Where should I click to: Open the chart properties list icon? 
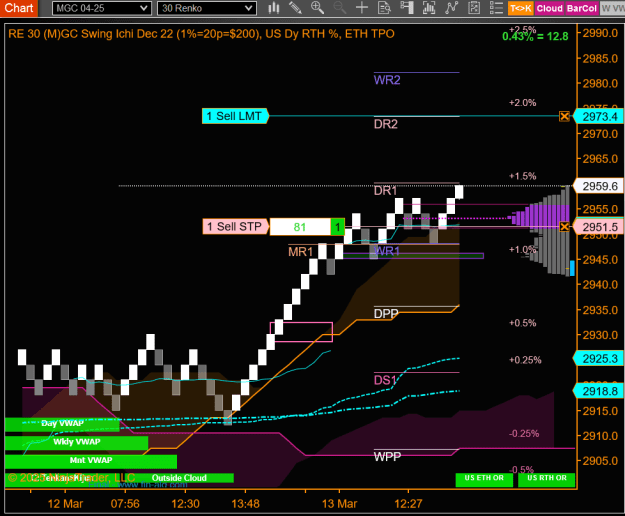pos(496,8)
